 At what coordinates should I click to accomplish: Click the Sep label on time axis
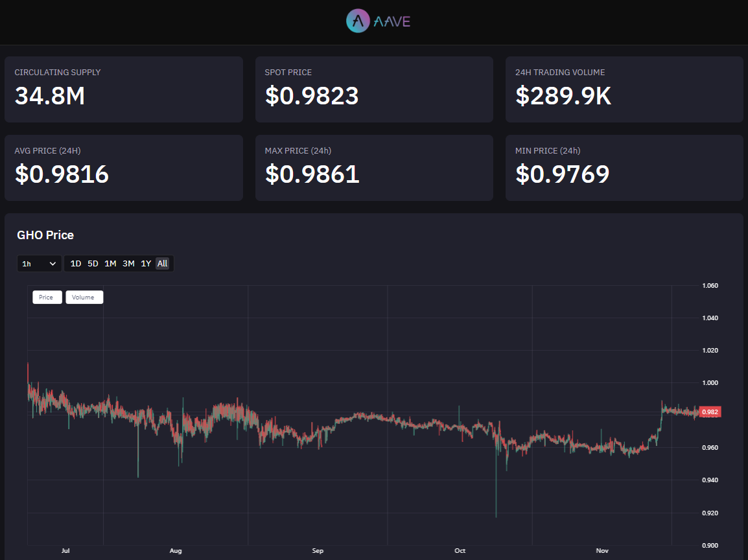click(x=318, y=551)
